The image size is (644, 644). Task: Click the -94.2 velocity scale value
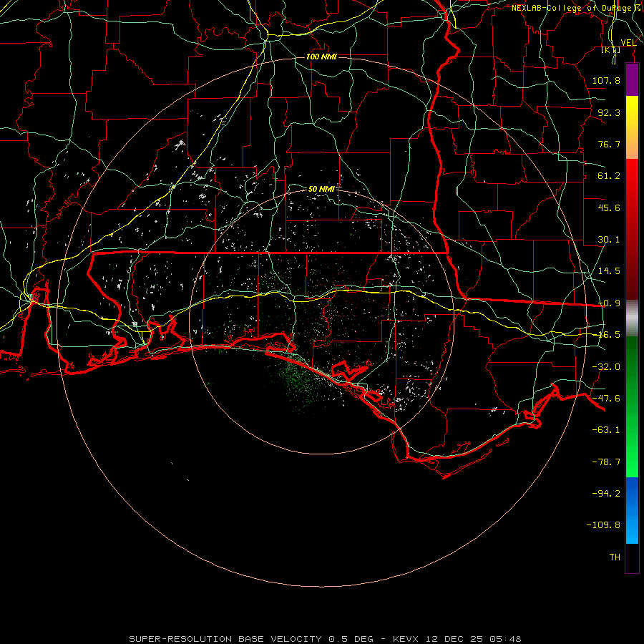pos(606,494)
